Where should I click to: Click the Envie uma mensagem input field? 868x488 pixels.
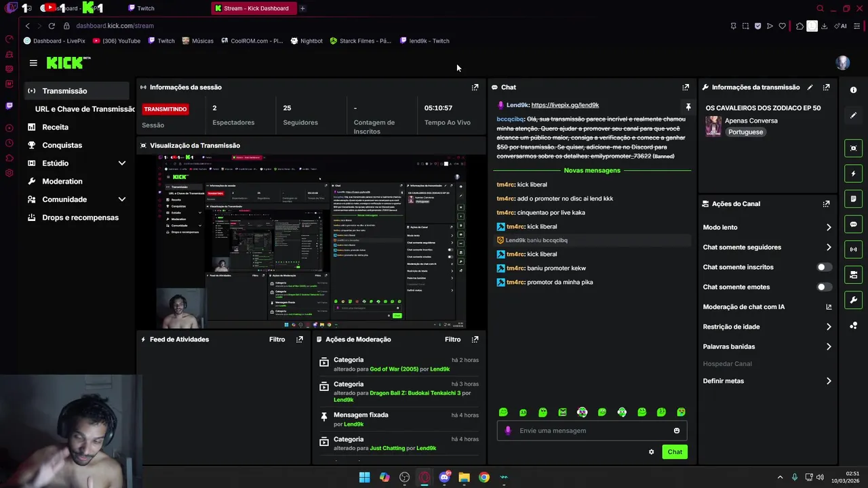pos(591,430)
